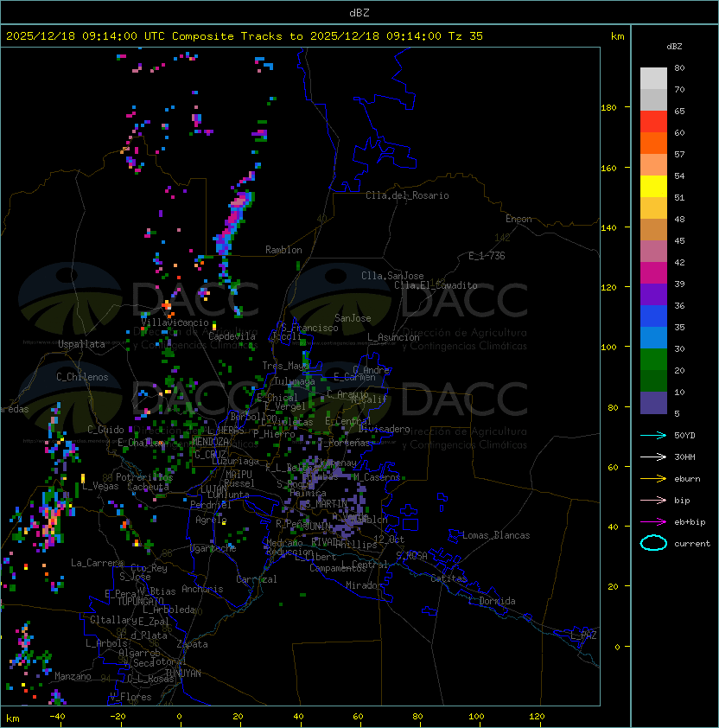Click the 'L_Dormida' place label

(x=492, y=601)
